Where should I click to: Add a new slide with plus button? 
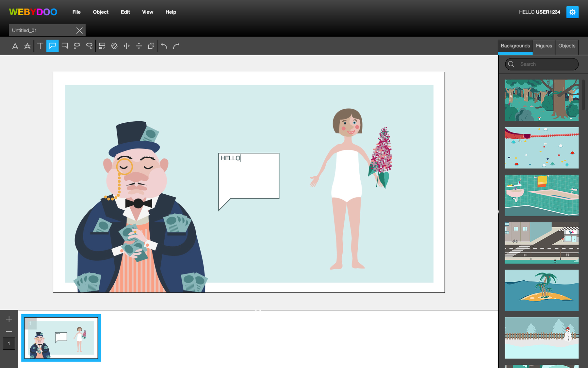tap(9, 319)
